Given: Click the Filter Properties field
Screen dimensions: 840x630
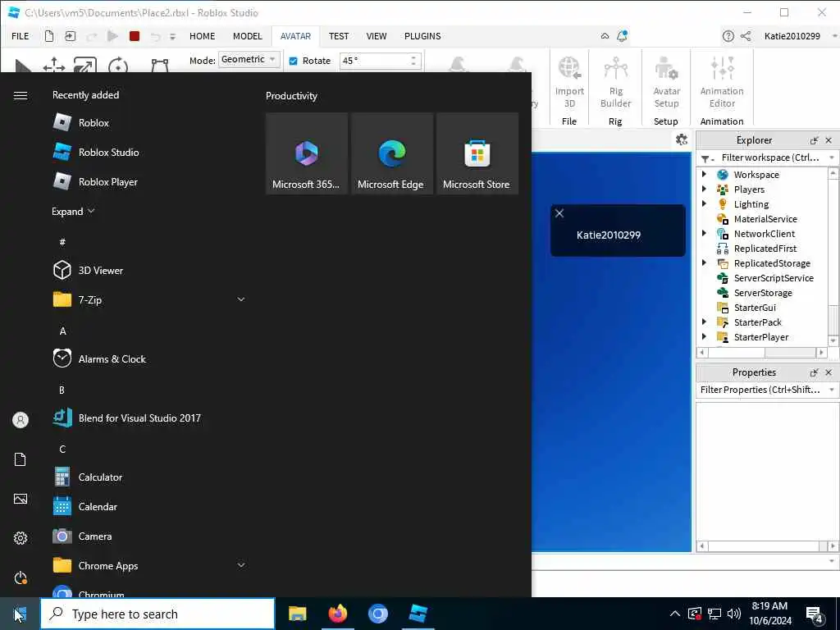Looking at the screenshot, I should click(x=760, y=390).
